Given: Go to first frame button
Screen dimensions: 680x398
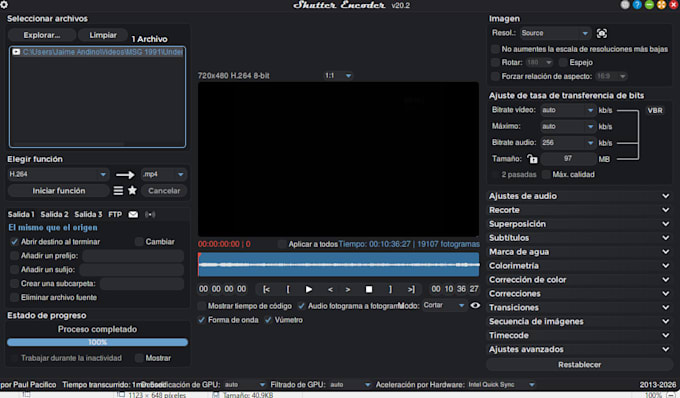Looking at the screenshot, I should [266, 289].
